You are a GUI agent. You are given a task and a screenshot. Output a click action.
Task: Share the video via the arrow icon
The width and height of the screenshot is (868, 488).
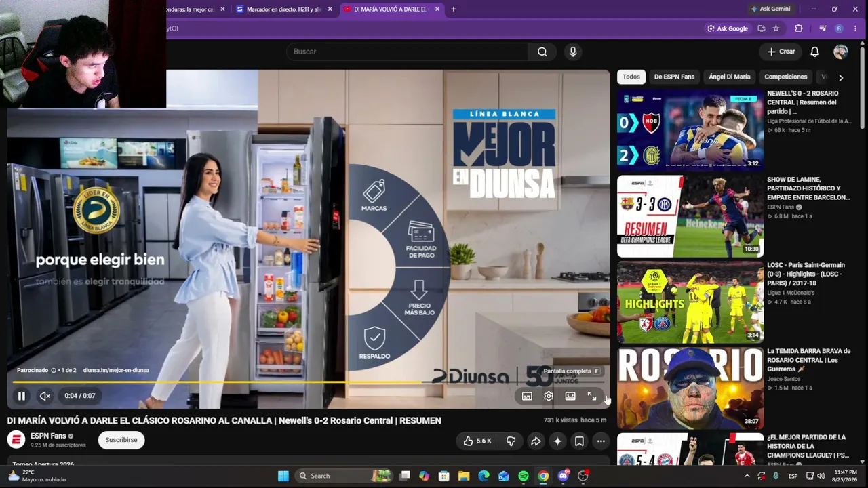click(x=536, y=441)
